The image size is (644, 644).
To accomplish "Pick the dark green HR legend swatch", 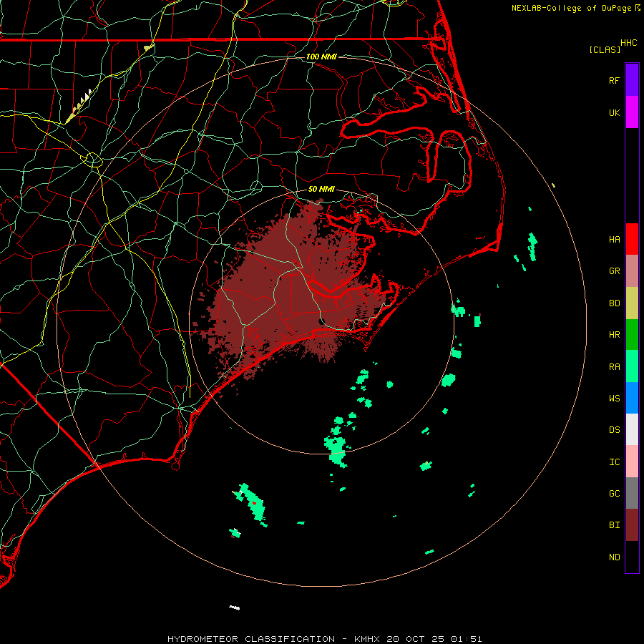I will (x=632, y=335).
